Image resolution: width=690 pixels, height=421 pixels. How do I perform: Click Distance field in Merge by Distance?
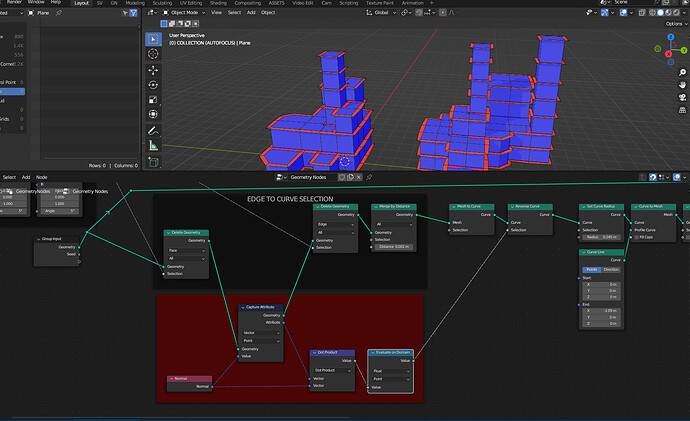[x=394, y=247]
